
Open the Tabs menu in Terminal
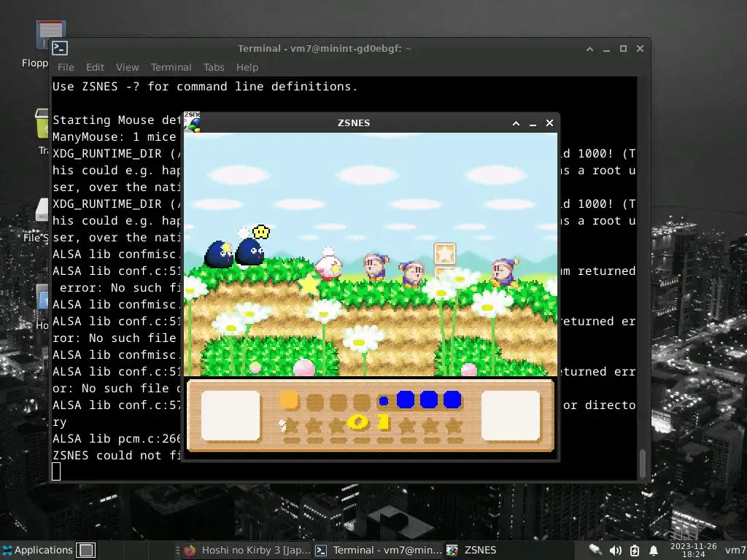point(214,67)
